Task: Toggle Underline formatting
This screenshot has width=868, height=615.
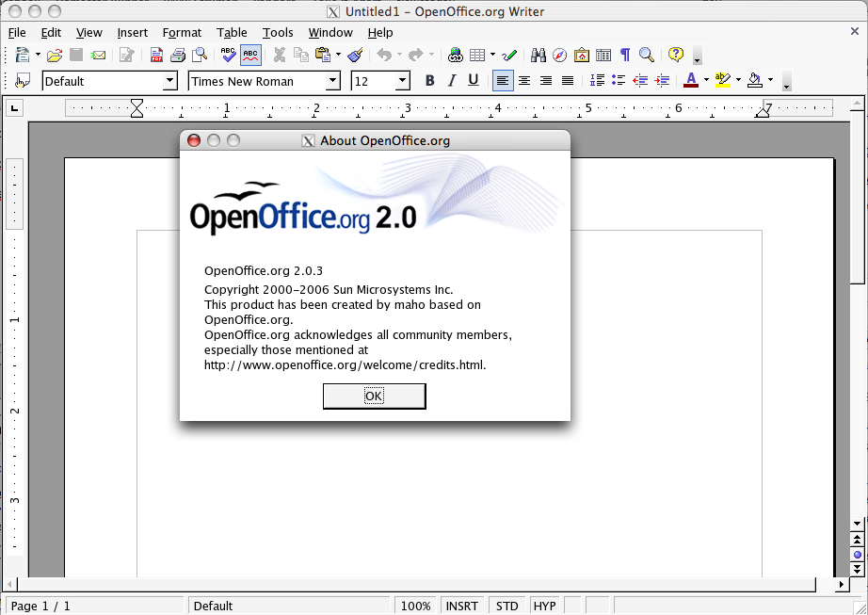Action: tap(473, 81)
